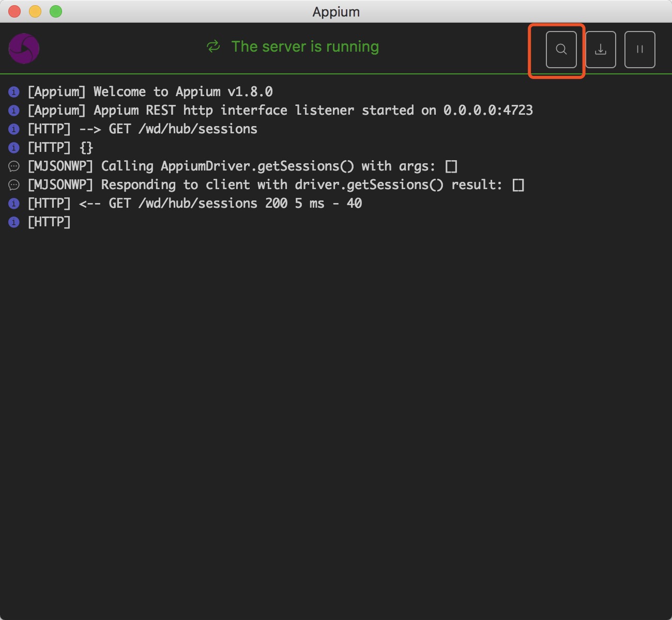This screenshot has height=620, width=672.
Task: Click debug icon beside Responding to client line
Action: pyautogui.click(x=14, y=185)
